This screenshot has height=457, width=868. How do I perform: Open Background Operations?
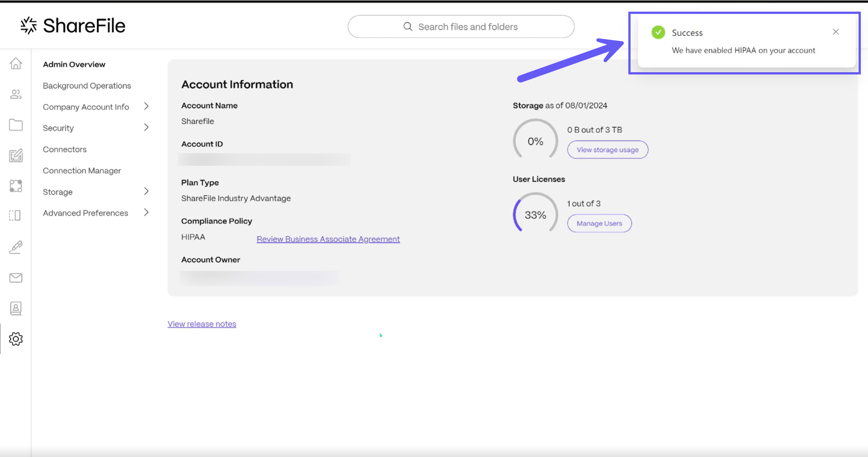pos(87,86)
